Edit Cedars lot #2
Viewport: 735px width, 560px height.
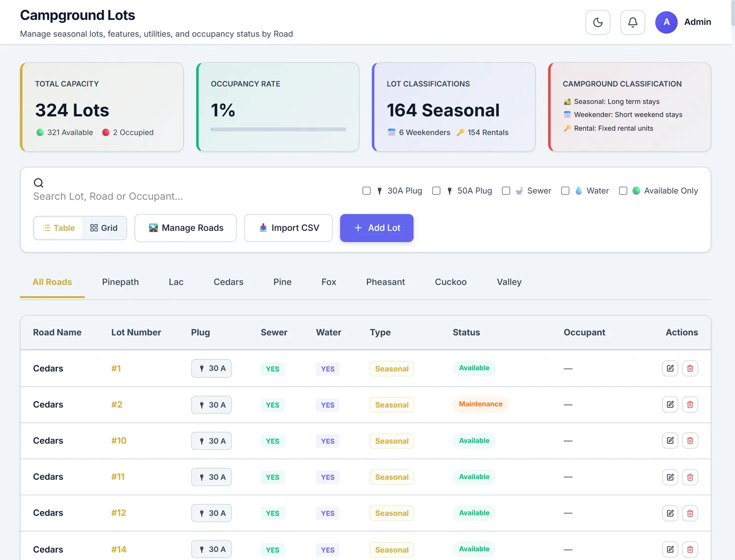click(670, 404)
